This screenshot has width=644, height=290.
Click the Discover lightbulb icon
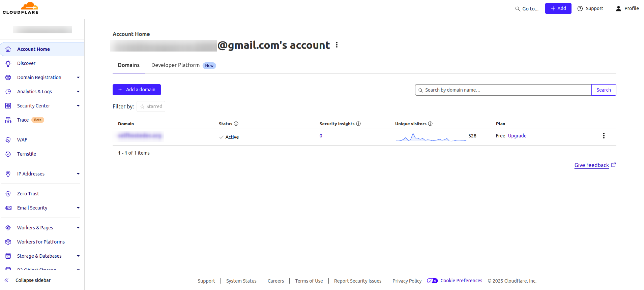8,63
